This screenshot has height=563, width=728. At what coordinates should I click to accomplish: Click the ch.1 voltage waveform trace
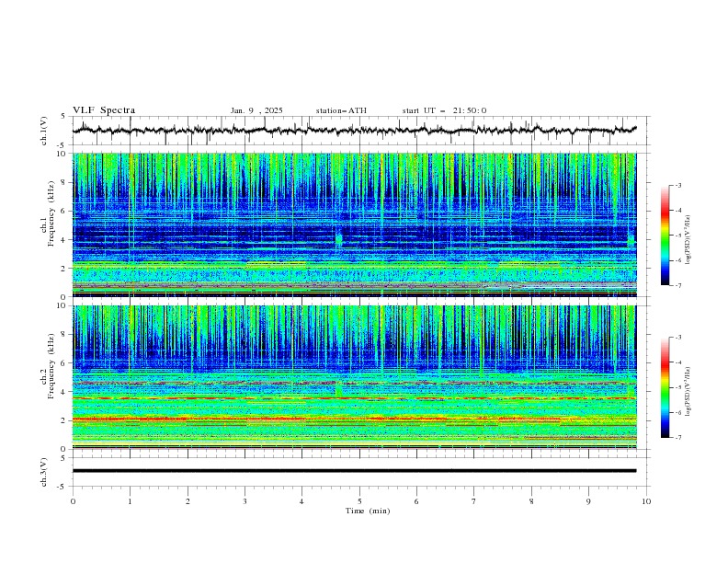click(354, 130)
